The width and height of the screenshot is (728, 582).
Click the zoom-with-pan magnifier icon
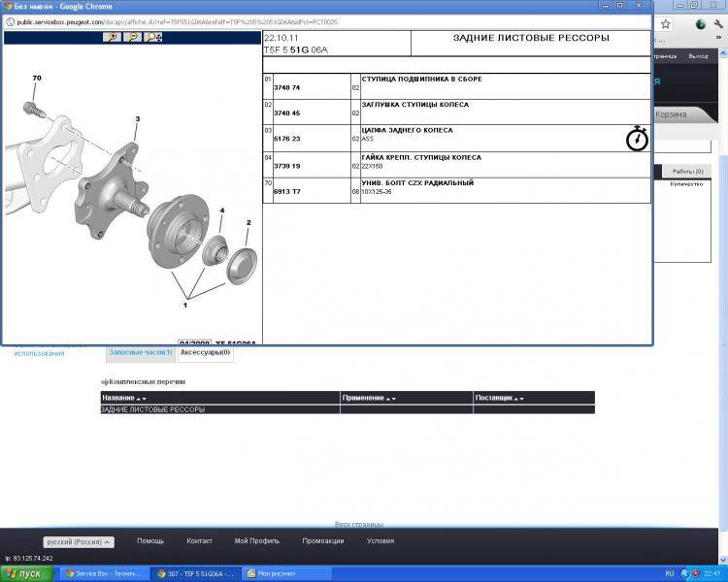point(154,37)
